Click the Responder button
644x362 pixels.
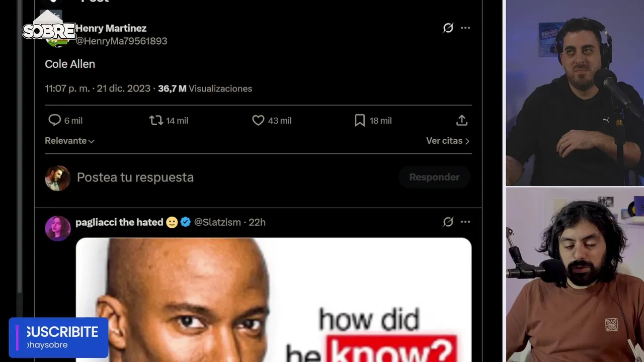click(x=434, y=177)
